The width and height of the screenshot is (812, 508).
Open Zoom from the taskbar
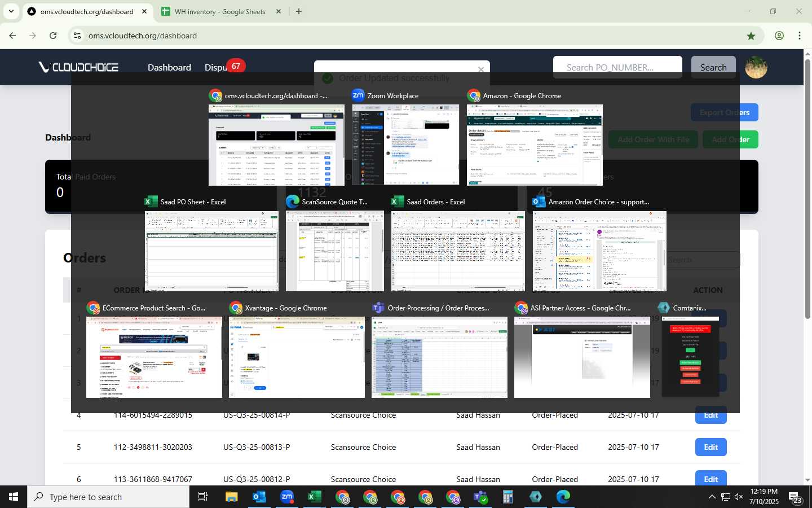tap(287, 497)
